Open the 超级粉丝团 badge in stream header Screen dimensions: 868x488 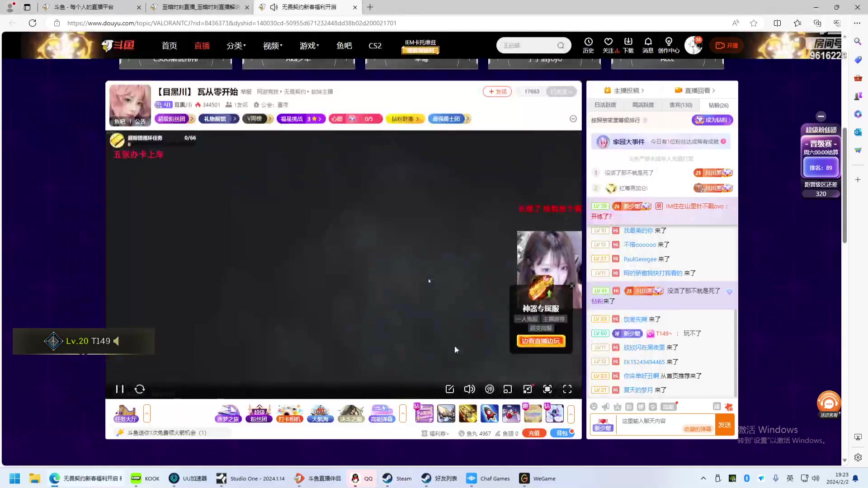click(175, 119)
